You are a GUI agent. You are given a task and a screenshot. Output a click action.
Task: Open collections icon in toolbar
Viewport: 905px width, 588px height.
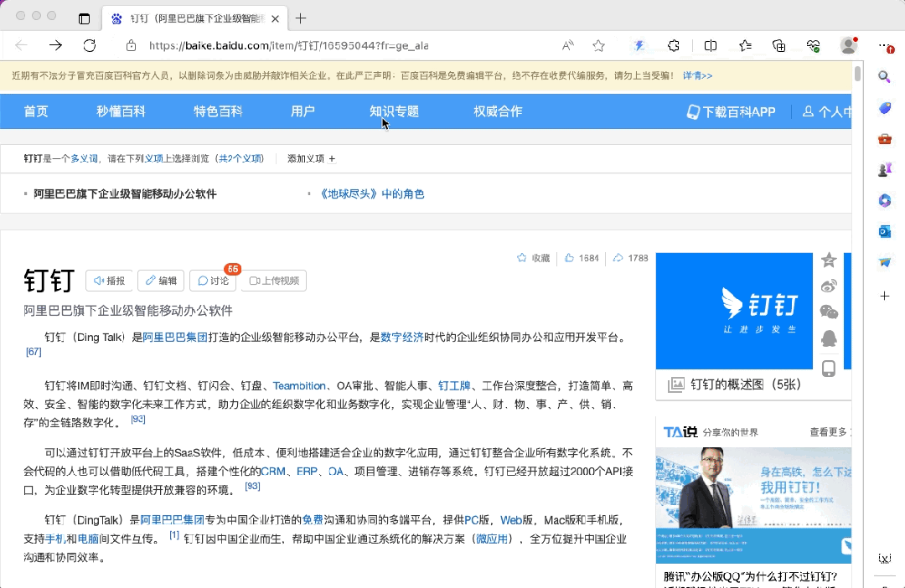click(x=778, y=45)
